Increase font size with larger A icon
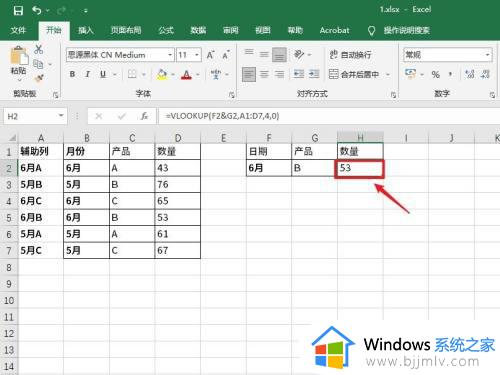 click(x=211, y=55)
